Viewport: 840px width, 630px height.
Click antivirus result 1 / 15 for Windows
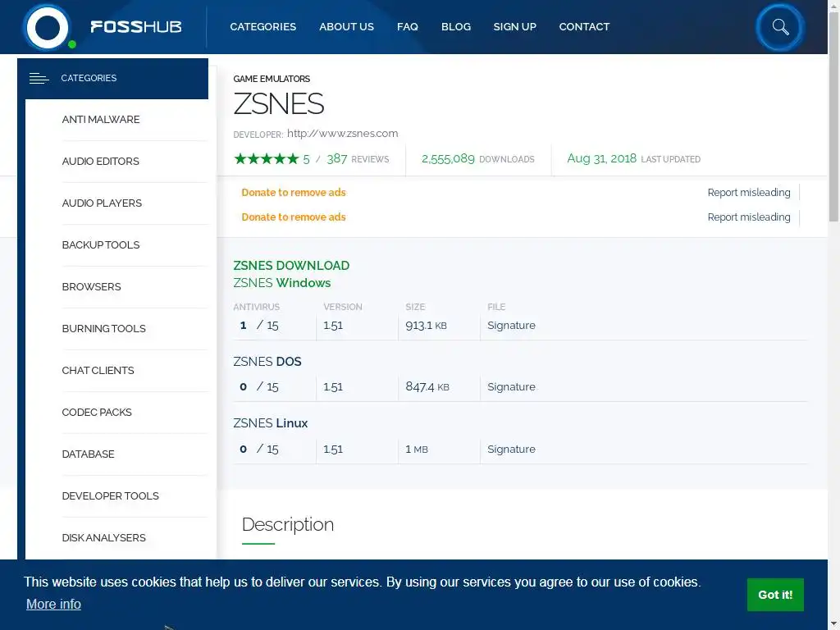(259, 325)
